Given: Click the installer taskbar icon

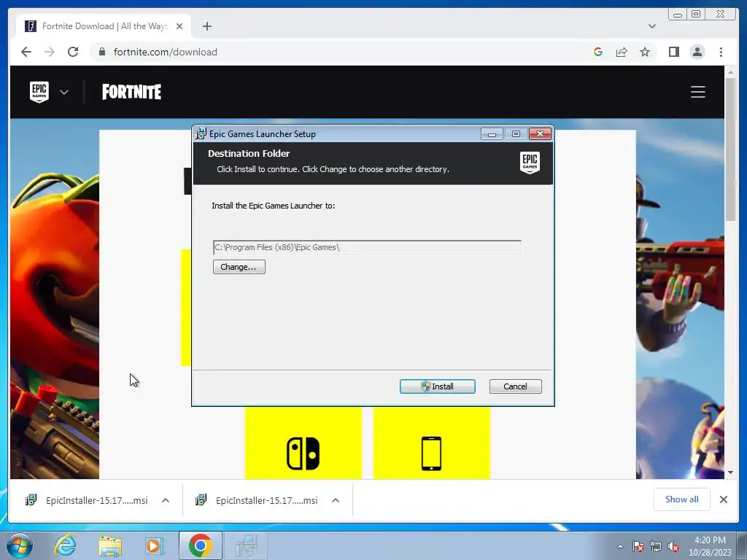Looking at the screenshot, I should click(247, 545).
